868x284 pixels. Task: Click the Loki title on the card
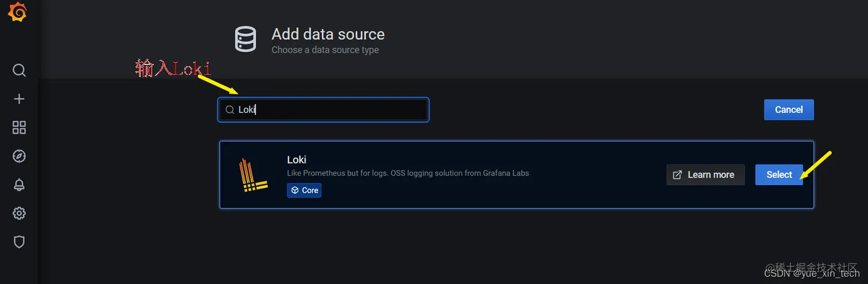pos(297,160)
